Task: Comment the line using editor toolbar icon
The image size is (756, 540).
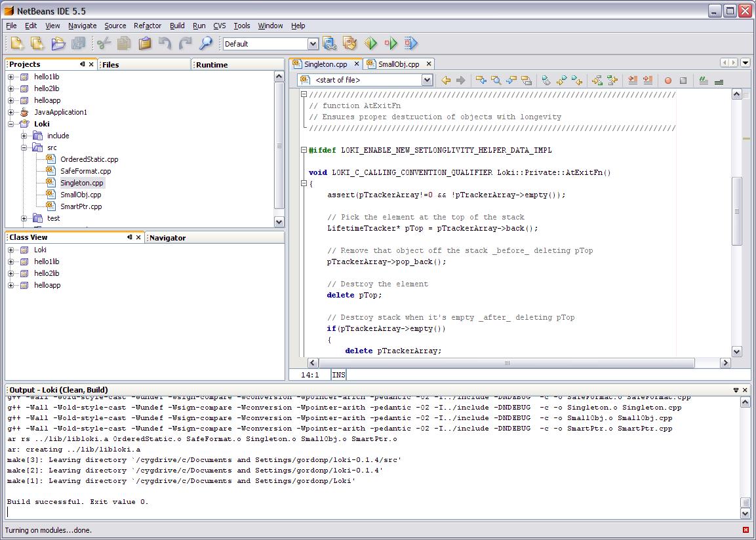Action: tap(704, 81)
